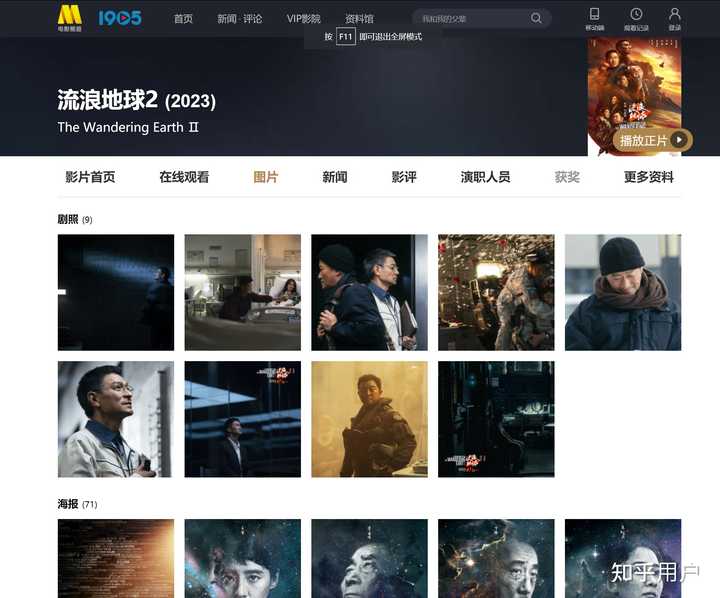Click the search magnifier icon
Image resolution: width=720 pixels, height=598 pixels.
coord(536,18)
